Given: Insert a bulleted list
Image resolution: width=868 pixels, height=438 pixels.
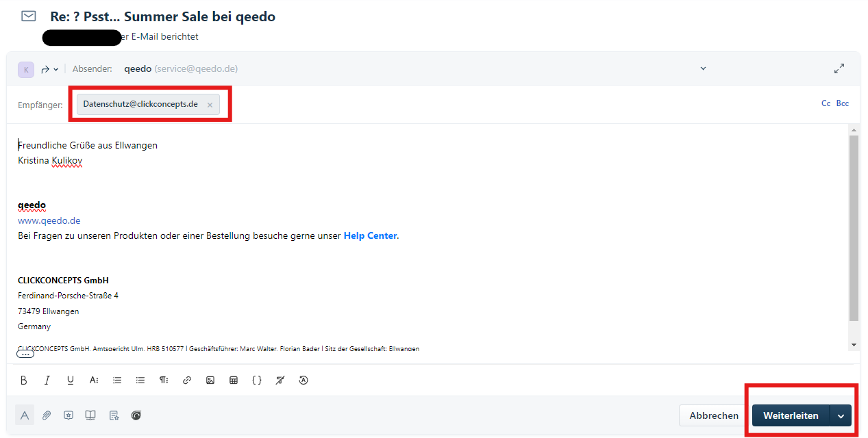Looking at the screenshot, I should (140, 381).
